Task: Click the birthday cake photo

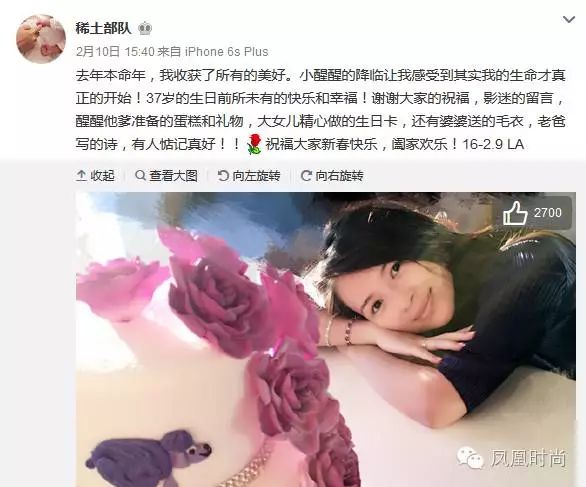Action: 326,339
